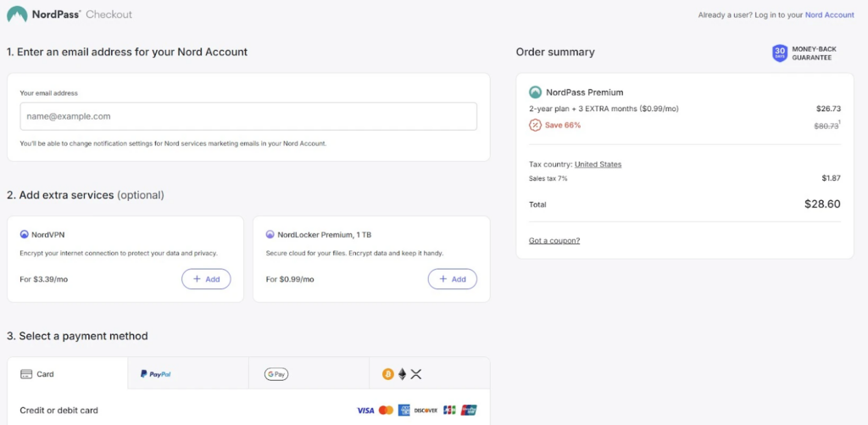Click the NordPass Premium product icon
The height and width of the screenshot is (425, 868).
click(x=535, y=92)
